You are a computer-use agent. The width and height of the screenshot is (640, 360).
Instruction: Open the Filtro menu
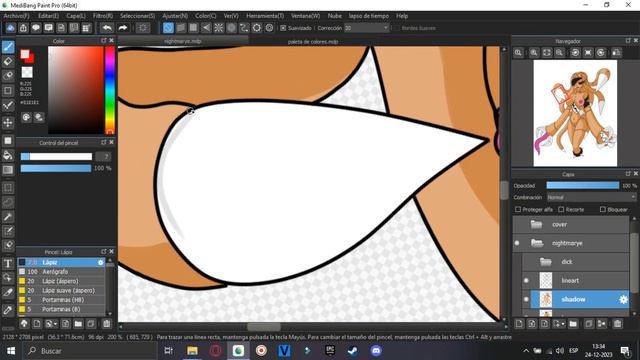coord(102,16)
